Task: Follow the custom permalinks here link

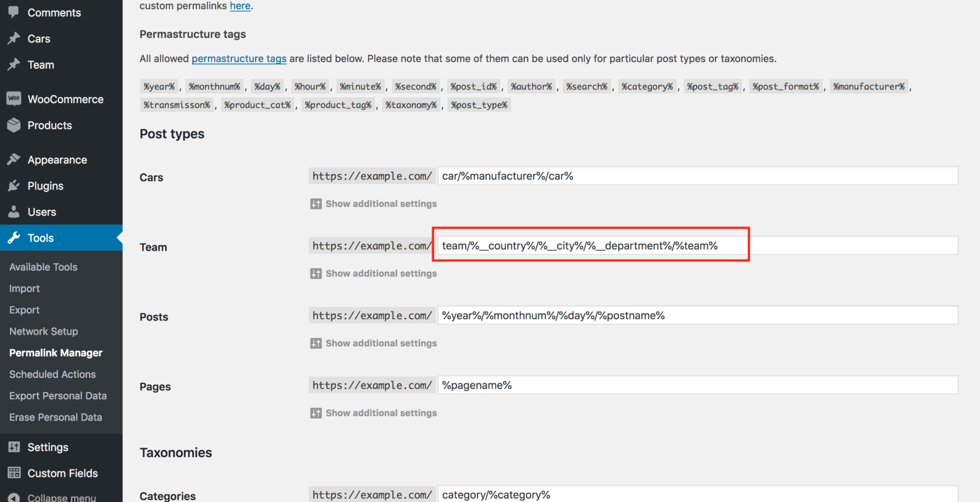Action: pyautogui.click(x=240, y=6)
